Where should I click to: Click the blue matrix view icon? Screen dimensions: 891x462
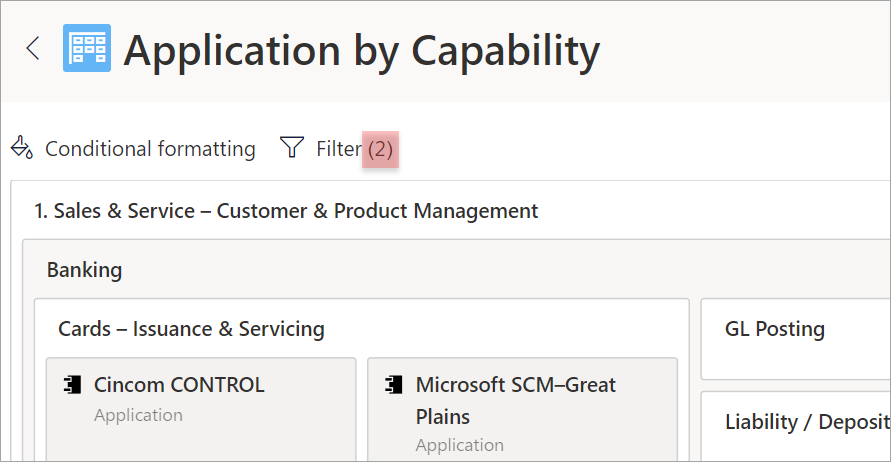pos(87,48)
